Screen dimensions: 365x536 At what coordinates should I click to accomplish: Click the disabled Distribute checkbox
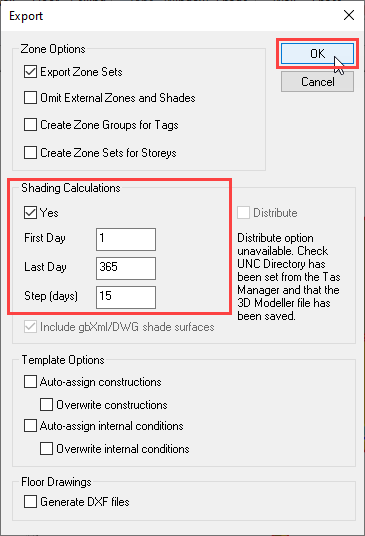[243, 213]
